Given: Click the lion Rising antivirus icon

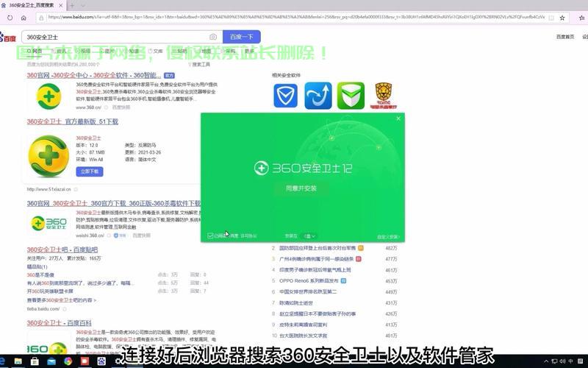Looking at the screenshot, I should point(383,96).
